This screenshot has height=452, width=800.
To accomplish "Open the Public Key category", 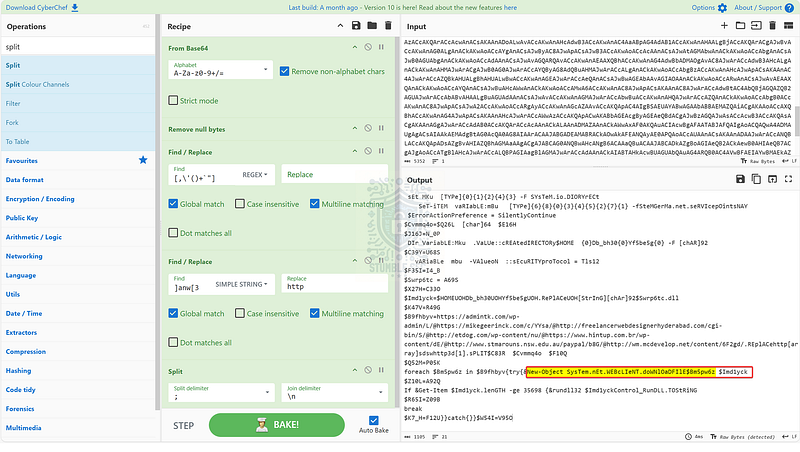I will 78,218.
